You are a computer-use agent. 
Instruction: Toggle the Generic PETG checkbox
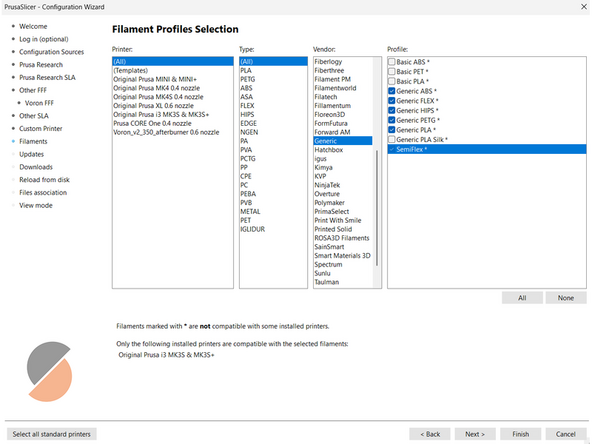coord(392,120)
